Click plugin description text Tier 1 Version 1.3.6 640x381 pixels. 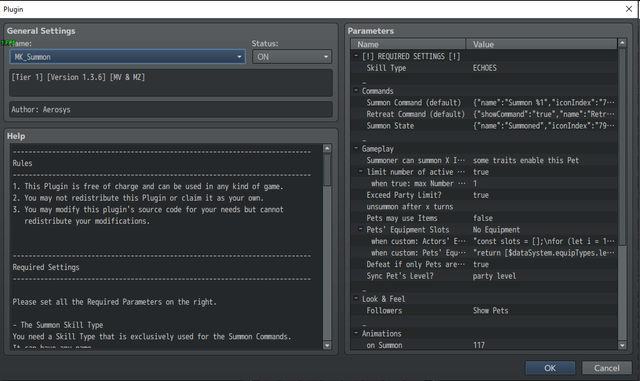point(78,77)
